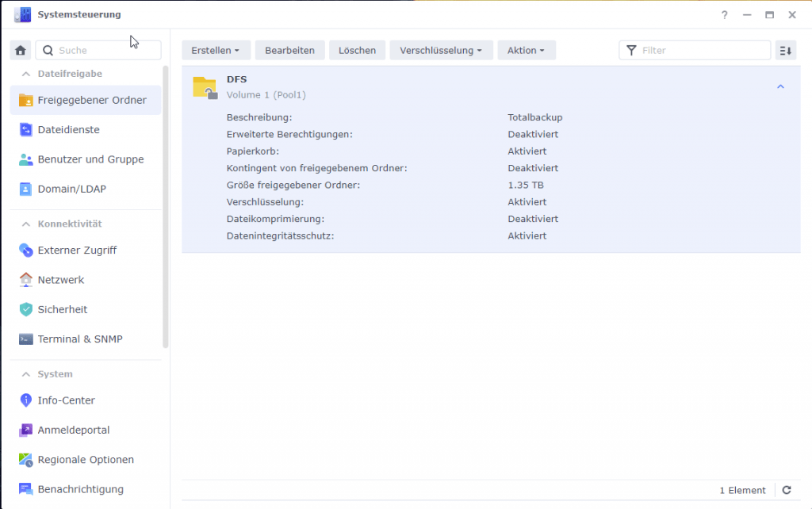Open the Info-Center icon
This screenshot has height=509, width=812.
pyautogui.click(x=27, y=400)
